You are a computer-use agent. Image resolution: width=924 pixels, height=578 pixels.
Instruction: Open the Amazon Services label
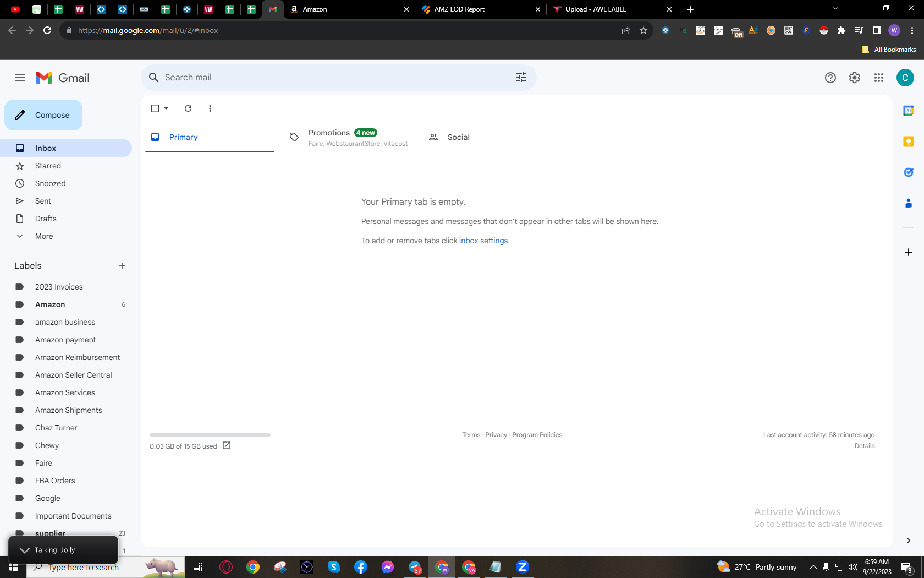[66, 392]
